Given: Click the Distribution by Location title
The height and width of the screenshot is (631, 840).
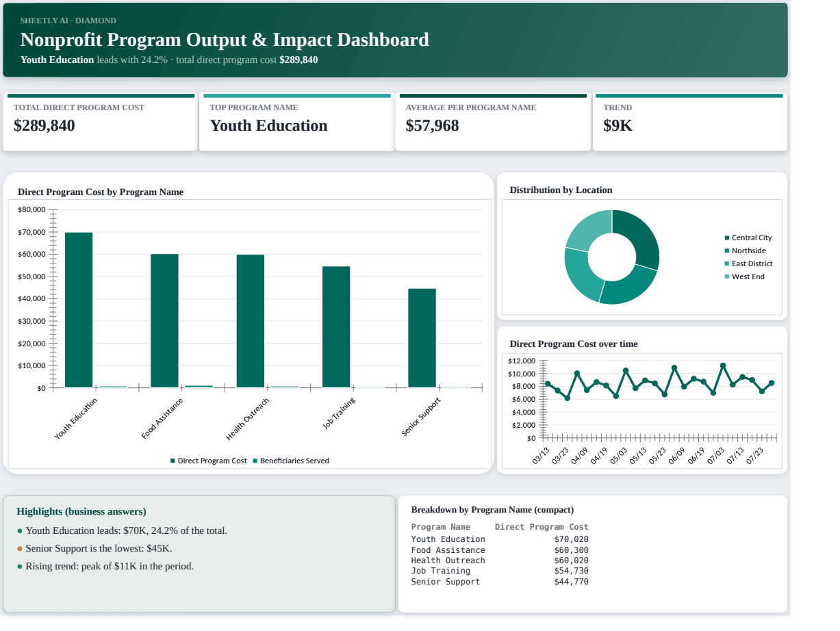Looking at the screenshot, I should pos(561,190).
